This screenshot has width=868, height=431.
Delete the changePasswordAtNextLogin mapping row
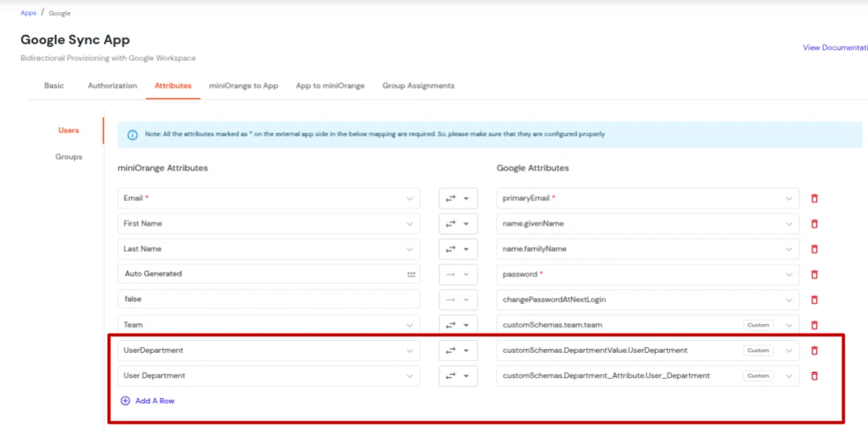click(x=814, y=300)
